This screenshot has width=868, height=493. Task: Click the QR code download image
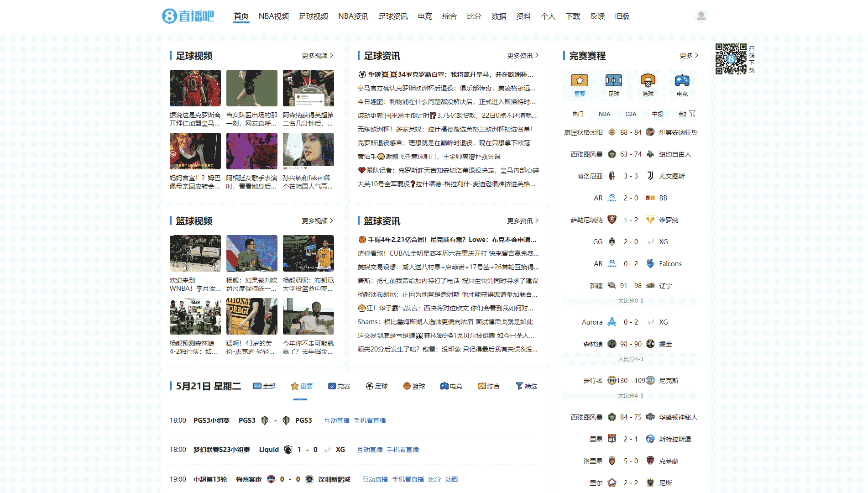731,58
